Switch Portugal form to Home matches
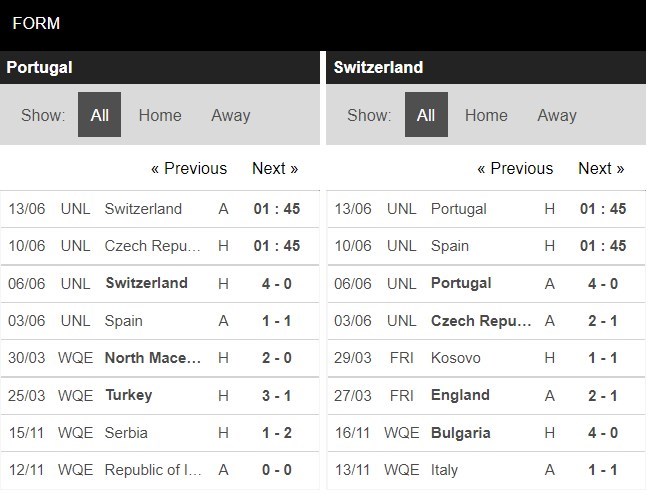The image size is (648, 499). click(x=160, y=115)
